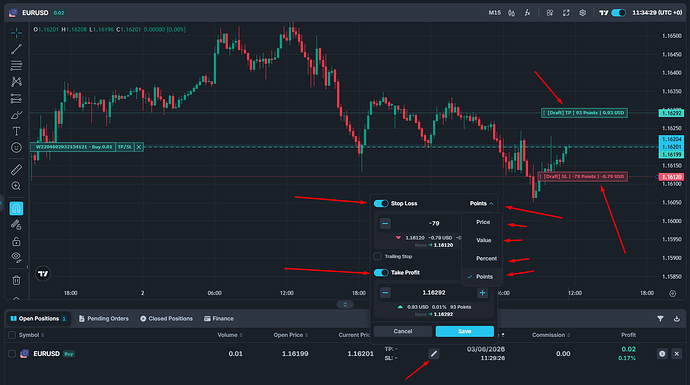Edit the Take Profit 1.16292 field
690x385 pixels.
coord(434,293)
